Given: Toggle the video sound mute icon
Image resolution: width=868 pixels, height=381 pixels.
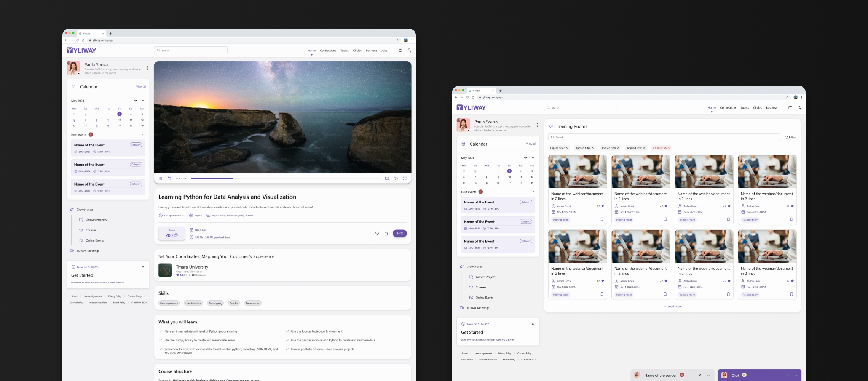Looking at the screenshot, I should (396, 178).
